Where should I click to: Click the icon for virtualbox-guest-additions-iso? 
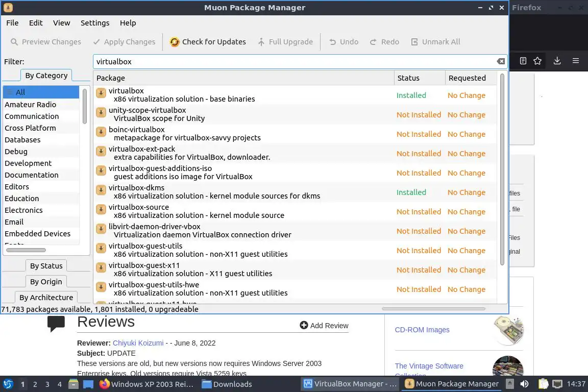(101, 170)
